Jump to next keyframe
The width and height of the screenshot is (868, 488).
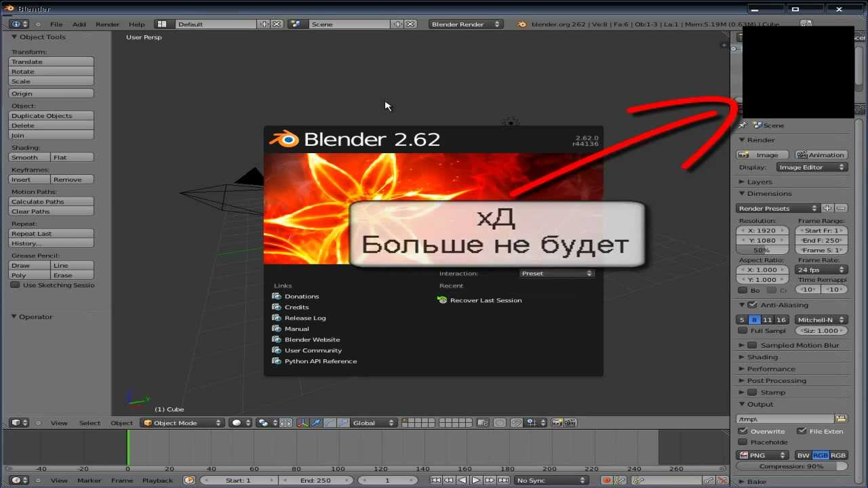click(490, 480)
